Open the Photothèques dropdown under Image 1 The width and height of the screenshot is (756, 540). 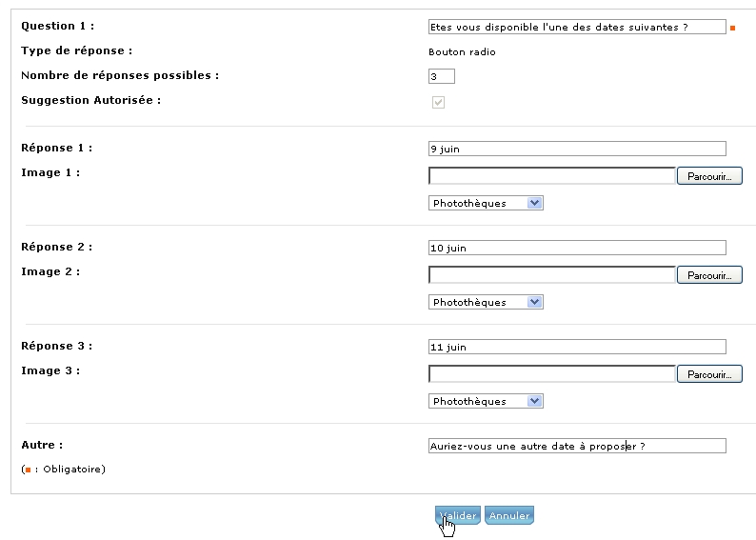(x=486, y=203)
